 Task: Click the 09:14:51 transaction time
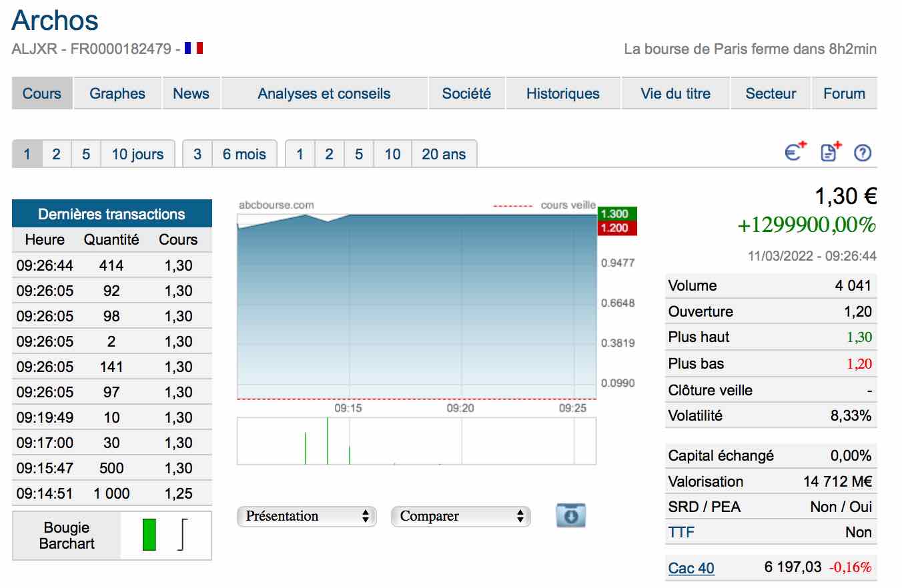click(x=45, y=493)
